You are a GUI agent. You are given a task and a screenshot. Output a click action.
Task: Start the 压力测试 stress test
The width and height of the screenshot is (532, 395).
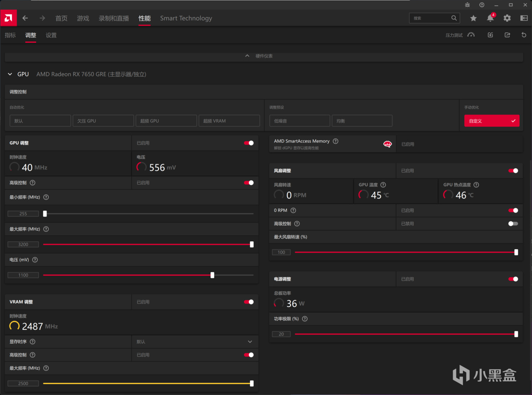click(460, 35)
